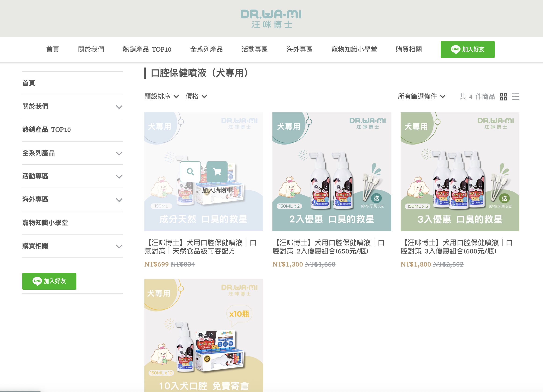The image size is (543, 392).
Task: Open 活動專區 in top navigation
Action: (x=254, y=50)
